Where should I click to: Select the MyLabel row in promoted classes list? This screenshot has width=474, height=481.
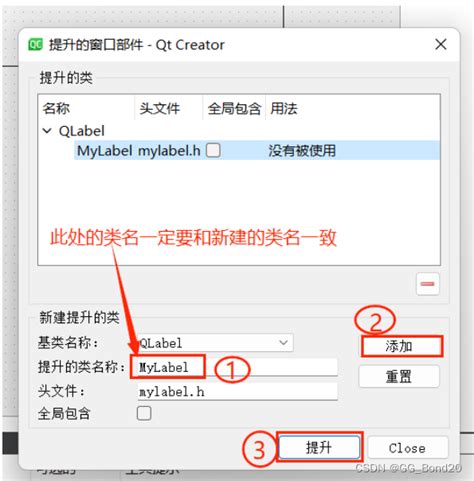point(257,150)
